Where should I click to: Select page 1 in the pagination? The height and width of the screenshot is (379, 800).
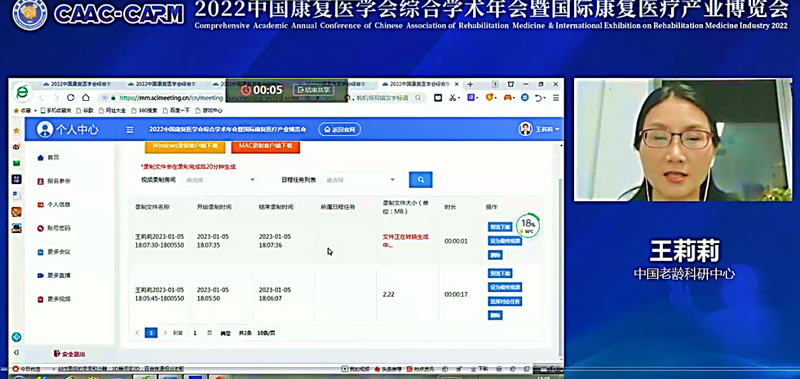click(x=151, y=333)
